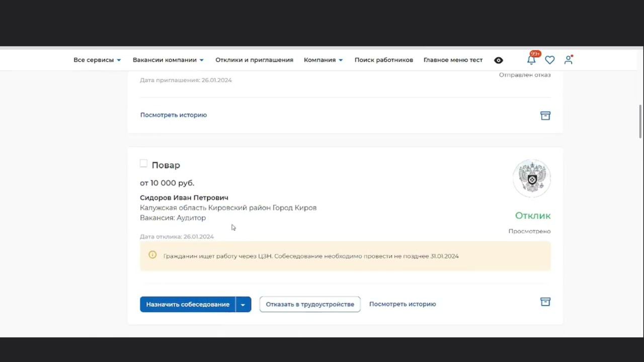Open the arrow beside Назначить собеседование
The image size is (644, 362).
[x=243, y=304]
